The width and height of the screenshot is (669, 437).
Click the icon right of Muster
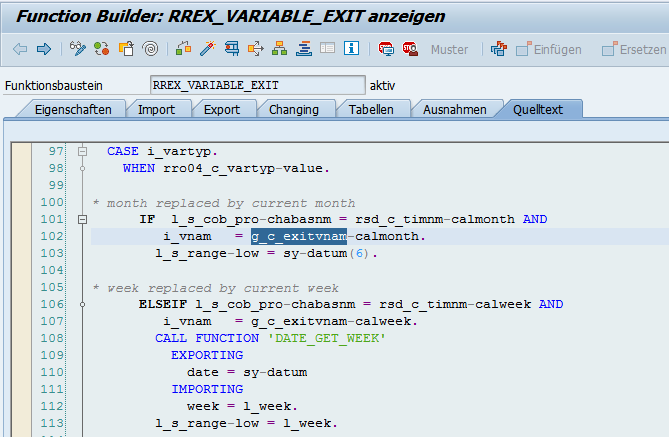pyautogui.click(x=499, y=49)
